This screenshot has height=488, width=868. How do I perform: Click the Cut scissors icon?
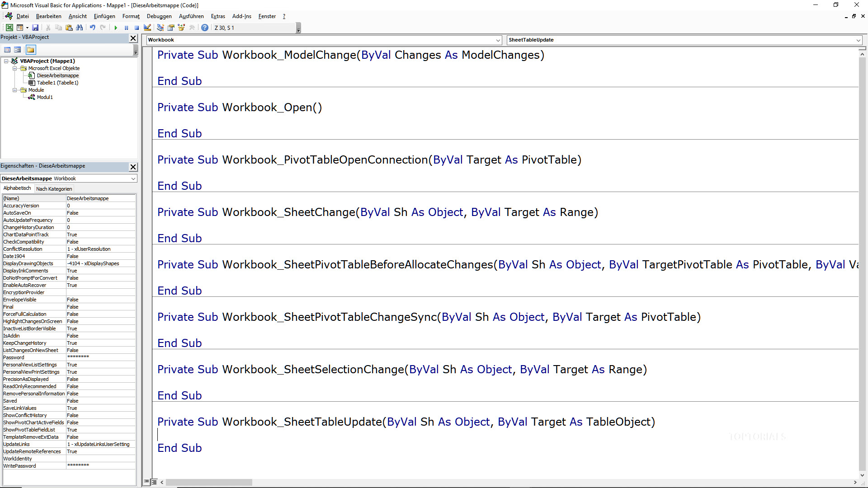pyautogui.click(x=48, y=28)
